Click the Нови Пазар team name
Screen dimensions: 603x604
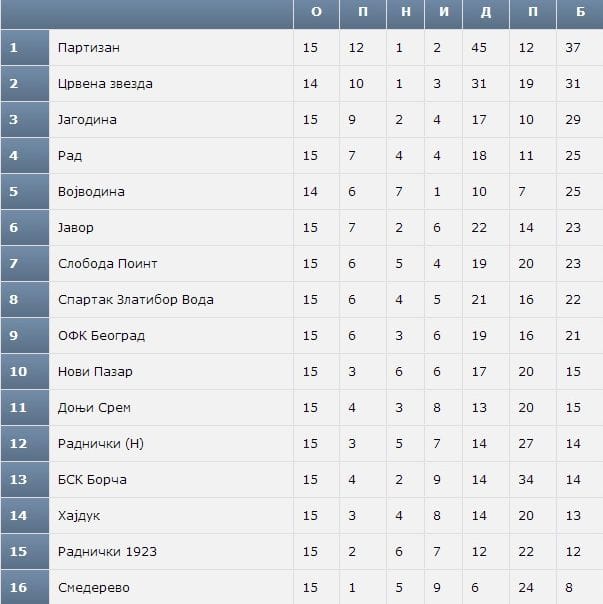(95, 372)
